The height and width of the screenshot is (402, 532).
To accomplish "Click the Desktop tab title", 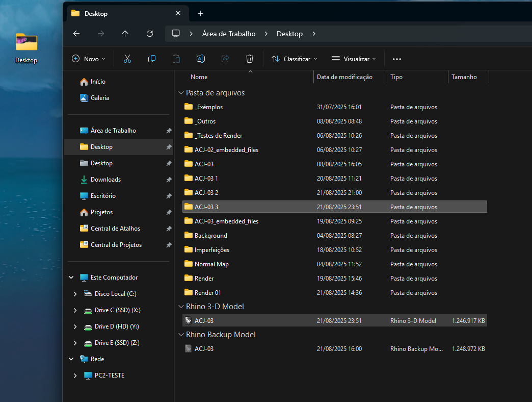I will [96, 14].
